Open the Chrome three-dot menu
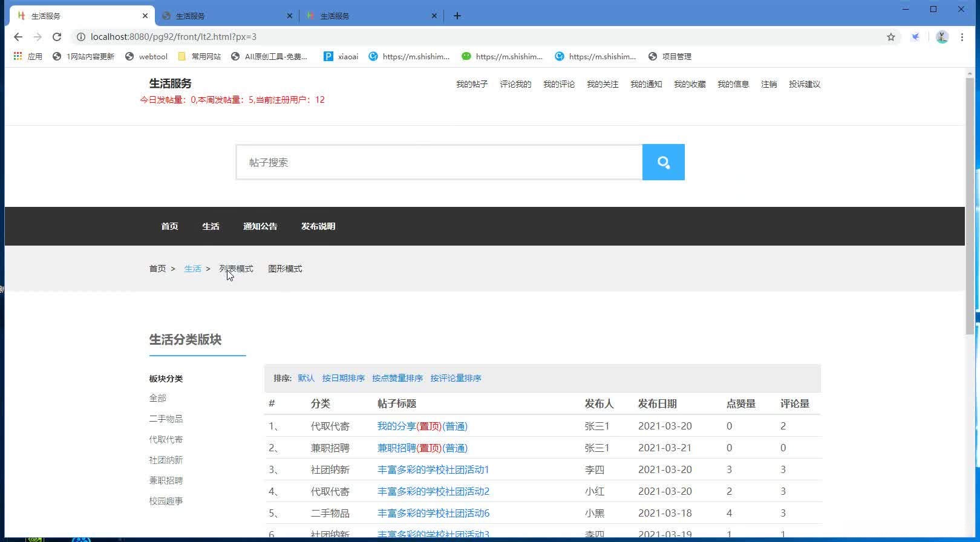980x542 pixels. tap(962, 37)
